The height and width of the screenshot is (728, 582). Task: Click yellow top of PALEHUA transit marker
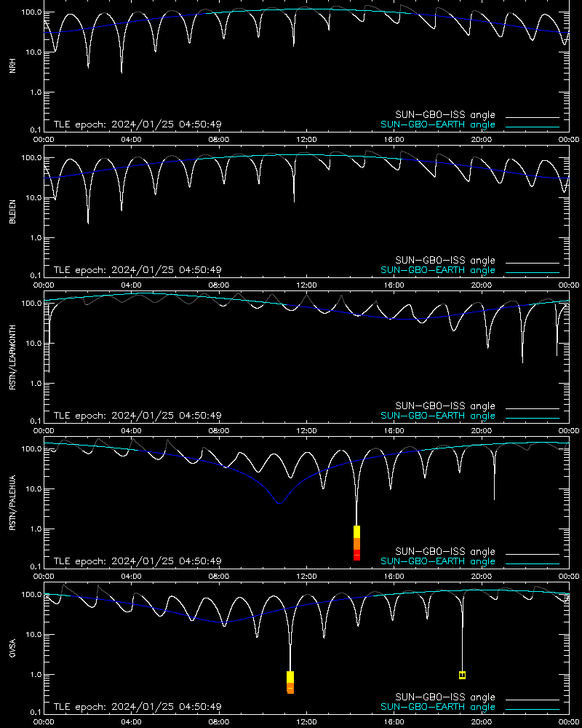(x=357, y=532)
